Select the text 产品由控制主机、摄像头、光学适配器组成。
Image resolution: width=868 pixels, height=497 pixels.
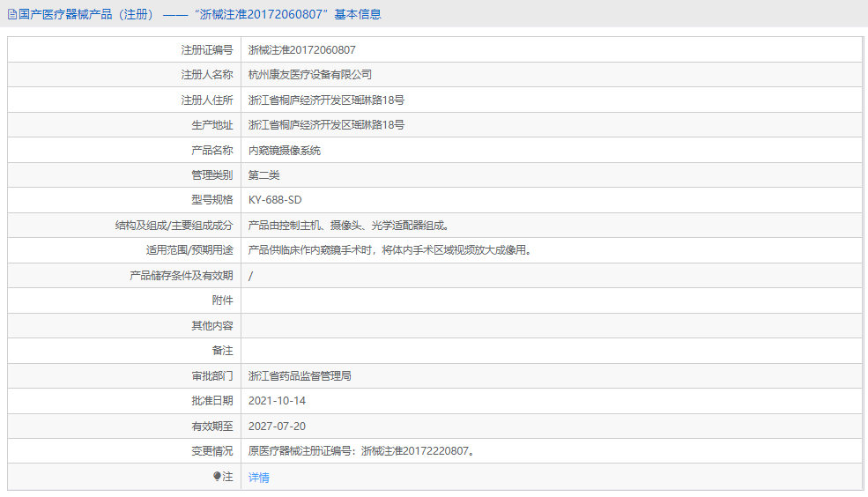pyautogui.click(x=350, y=226)
